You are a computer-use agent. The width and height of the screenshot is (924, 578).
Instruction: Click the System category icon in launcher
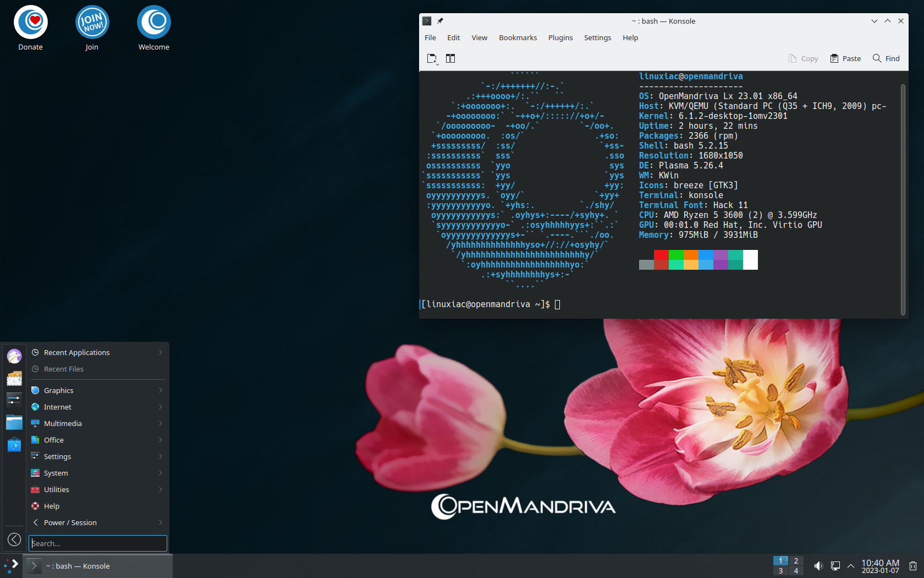click(35, 473)
